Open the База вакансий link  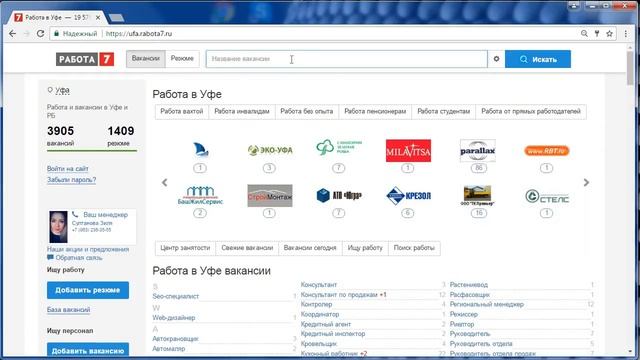pyautogui.click(x=69, y=310)
